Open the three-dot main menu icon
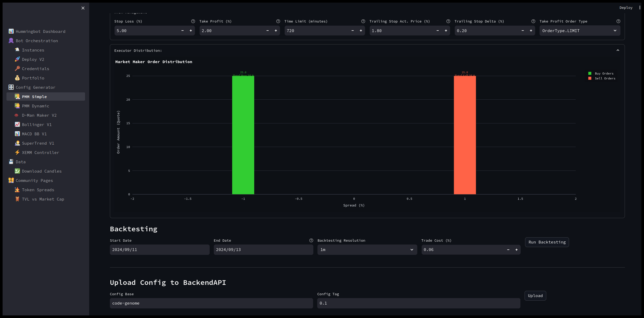The image size is (644, 318). click(640, 8)
